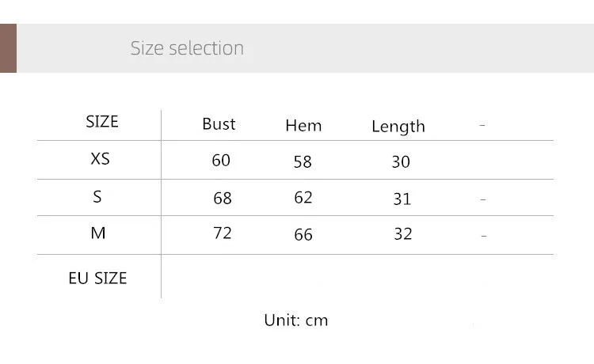Click the Length column header
The height and width of the screenshot is (364, 594).
point(398,127)
